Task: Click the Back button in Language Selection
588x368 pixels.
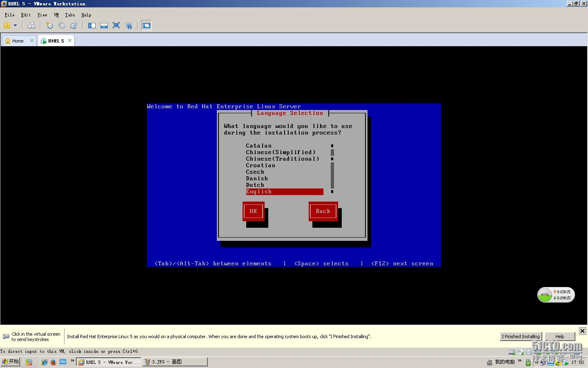Action: click(323, 211)
